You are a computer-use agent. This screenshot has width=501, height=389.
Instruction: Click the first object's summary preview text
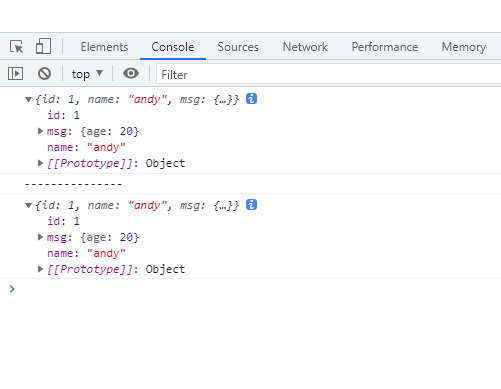pyautogui.click(x=137, y=99)
